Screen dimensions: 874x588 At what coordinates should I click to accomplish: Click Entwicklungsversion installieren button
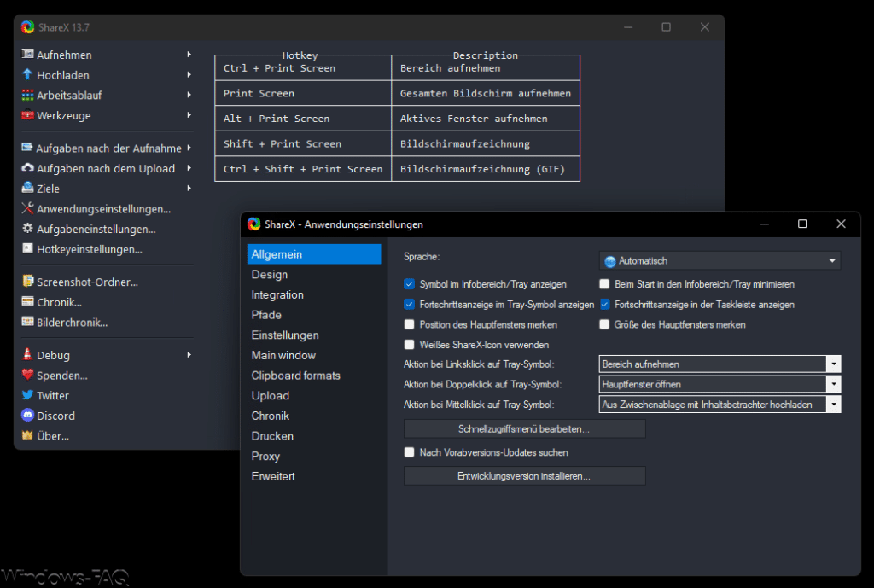(x=524, y=476)
